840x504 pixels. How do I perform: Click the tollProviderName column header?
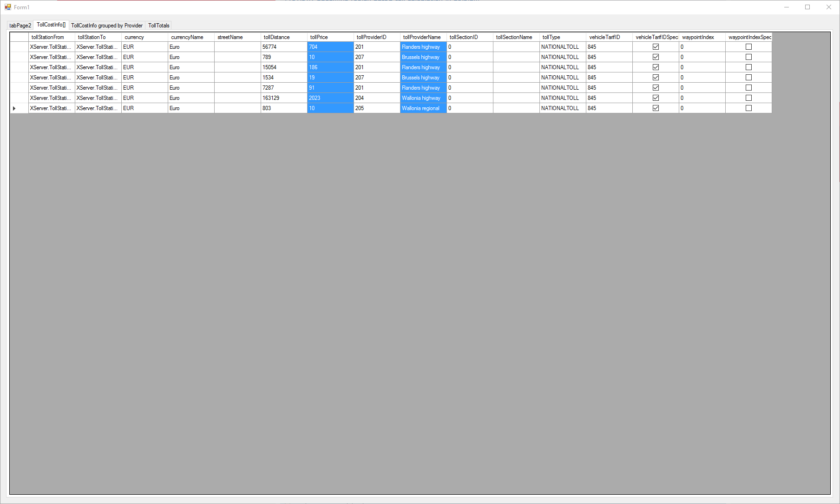pos(423,37)
